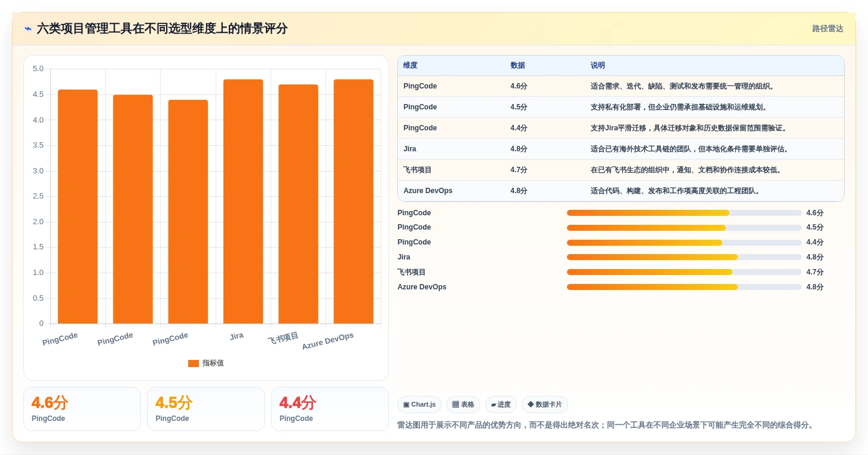Screen dimensions: 868x455
Task: Click the 4.7分 value beside the progress bar
Action: 815,272
